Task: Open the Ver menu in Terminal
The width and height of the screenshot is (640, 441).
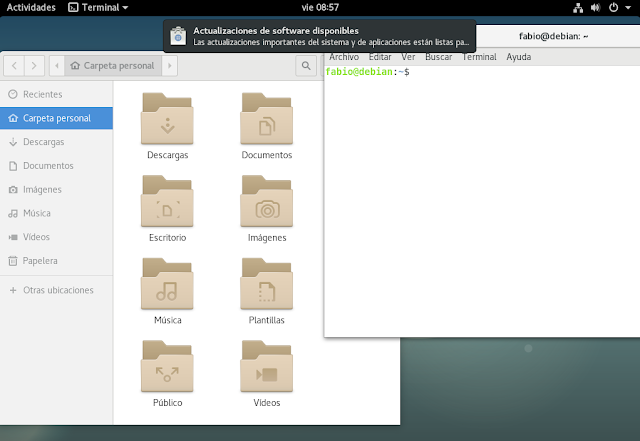Action: click(x=408, y=57)
